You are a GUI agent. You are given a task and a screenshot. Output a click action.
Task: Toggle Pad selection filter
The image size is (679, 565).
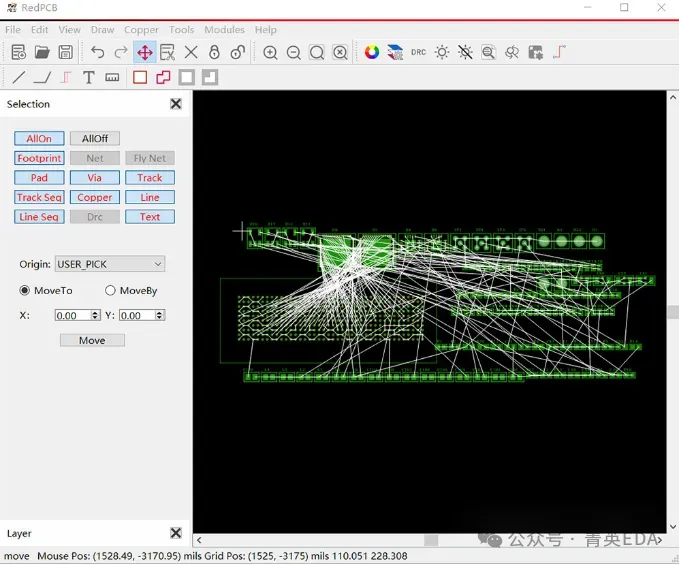pyautogui.click(x=39, y=178)
